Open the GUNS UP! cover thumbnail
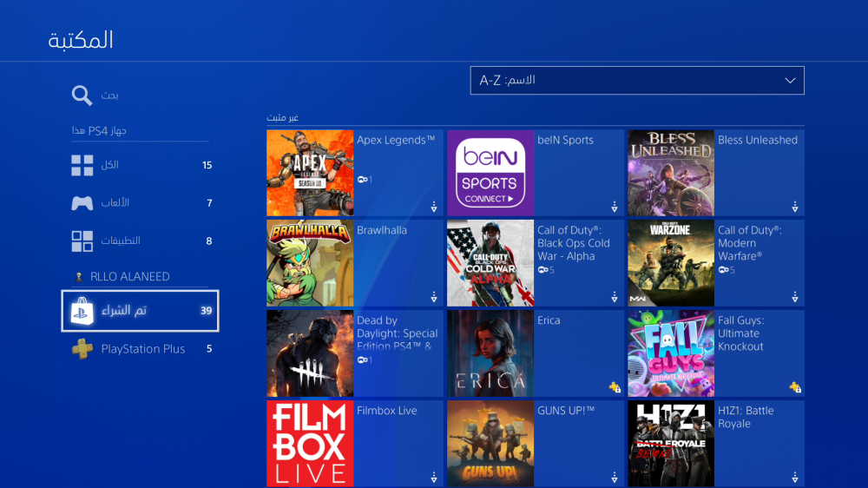868x488 pixels. (x=490, y=444)
